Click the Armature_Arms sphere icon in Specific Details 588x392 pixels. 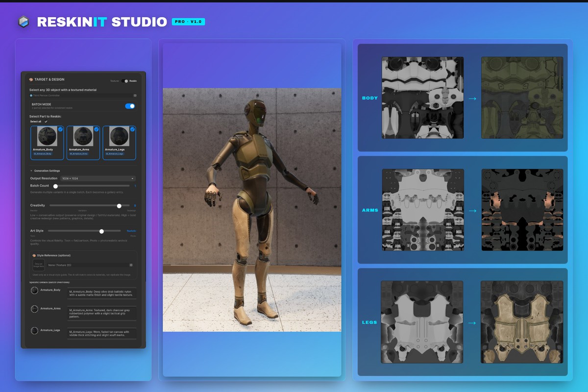[34, 309]
